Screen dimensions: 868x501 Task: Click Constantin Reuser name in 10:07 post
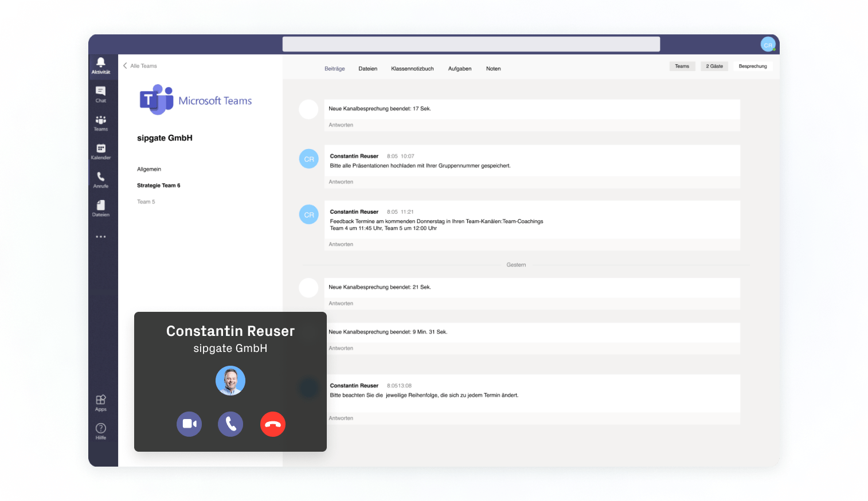point(354,156)
